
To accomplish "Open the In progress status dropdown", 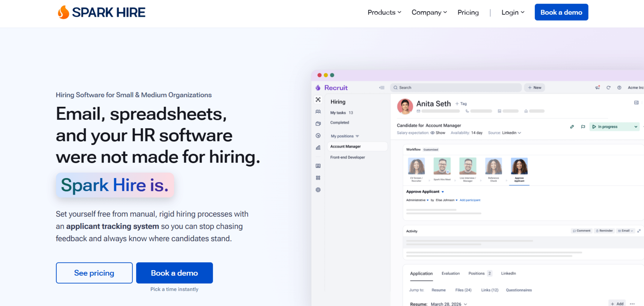I will (615, 127).
